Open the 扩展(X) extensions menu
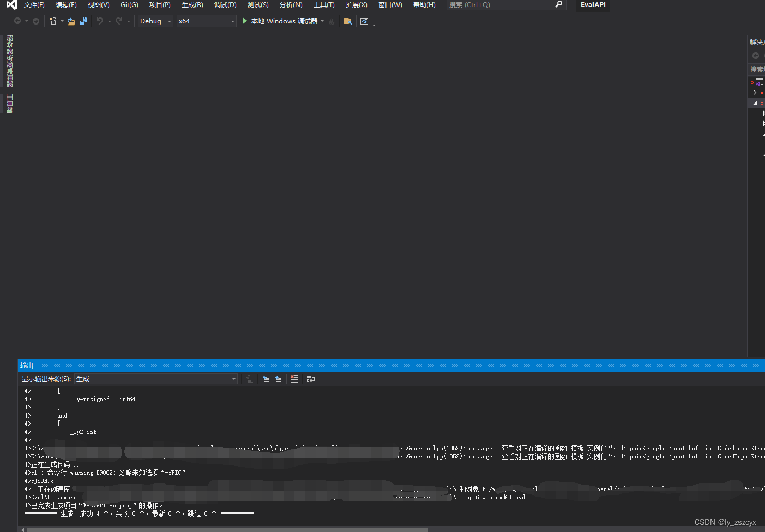 (356, 5)
